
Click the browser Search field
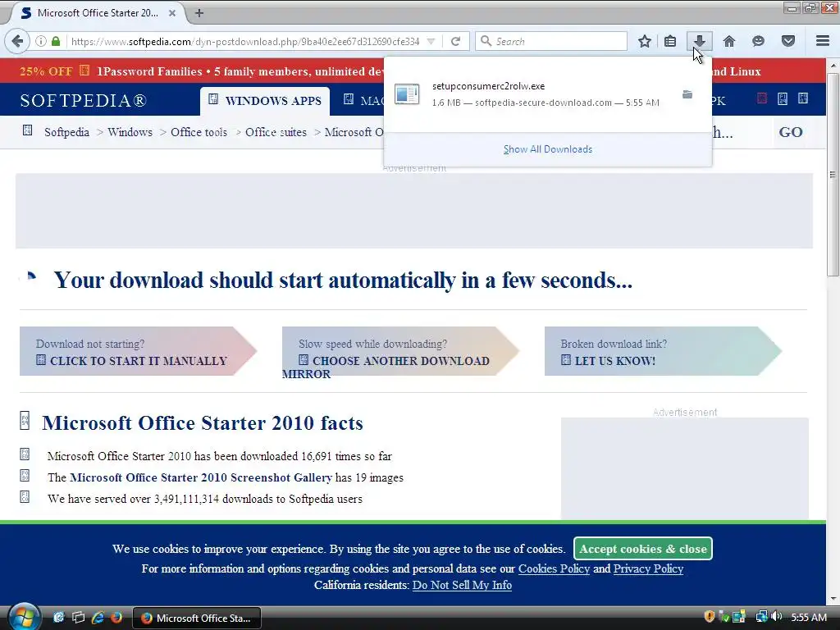[551, 41]
